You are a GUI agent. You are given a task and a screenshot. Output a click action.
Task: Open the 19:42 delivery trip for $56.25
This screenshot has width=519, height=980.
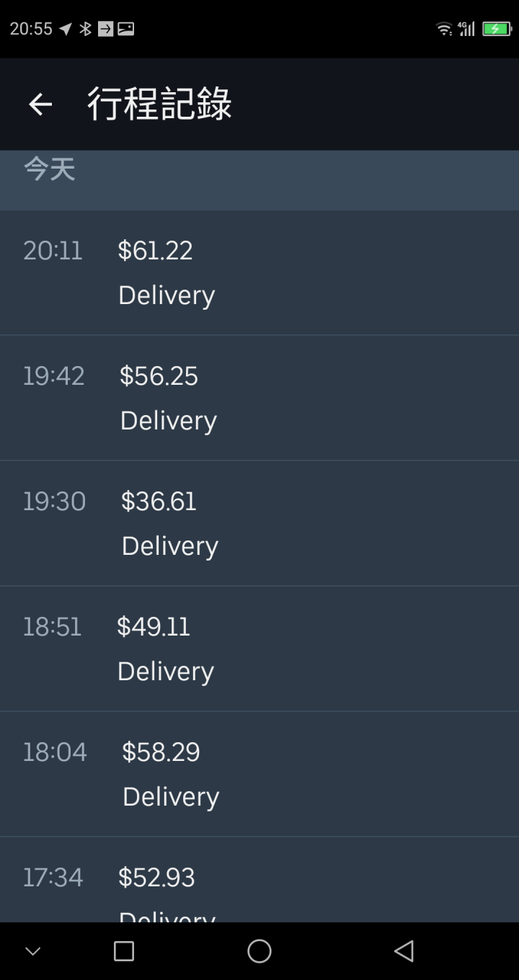(x=259, y=398)
